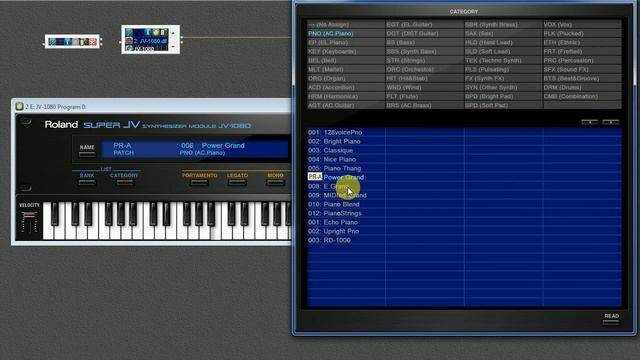Image resolution: width=640 pixels, height=360 pixels.
Task: Click the striped icon atop the JV-1080 node
Action: click(129, 32)
